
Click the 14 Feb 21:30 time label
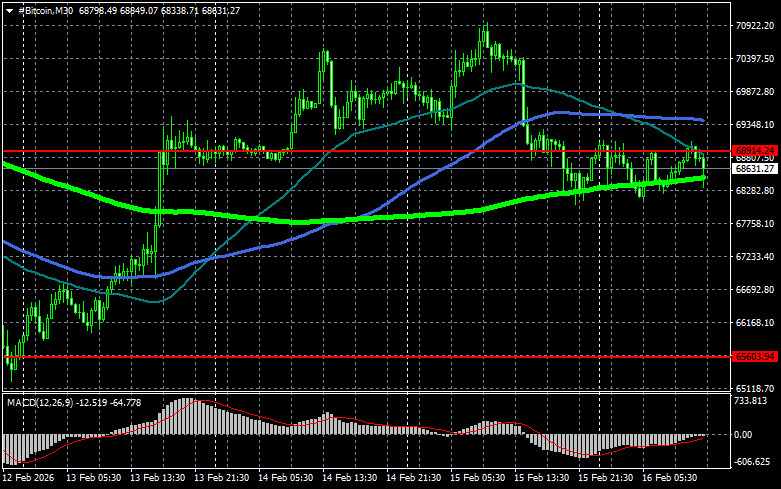(413, 478)
